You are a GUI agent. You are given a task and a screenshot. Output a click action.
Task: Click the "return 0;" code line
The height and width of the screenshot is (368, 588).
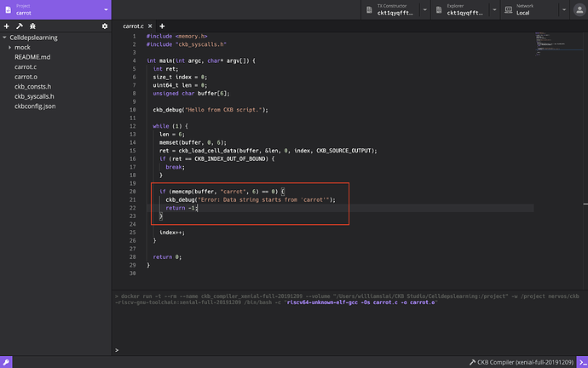click(x=167, y=256)
